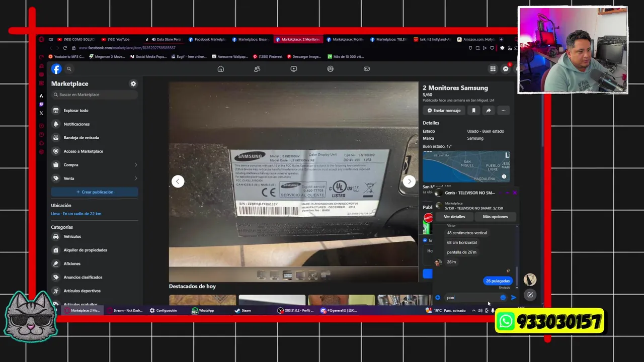Open the Video (Watch) icon
This screenshot has height=362, width=644.
294,69
